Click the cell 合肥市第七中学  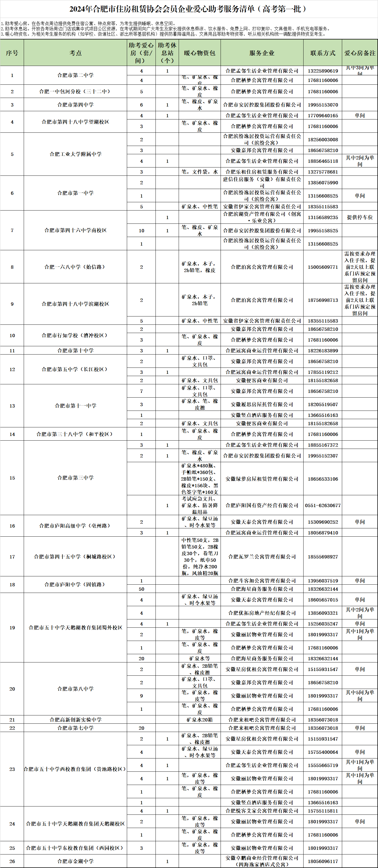tap(75, 728)
